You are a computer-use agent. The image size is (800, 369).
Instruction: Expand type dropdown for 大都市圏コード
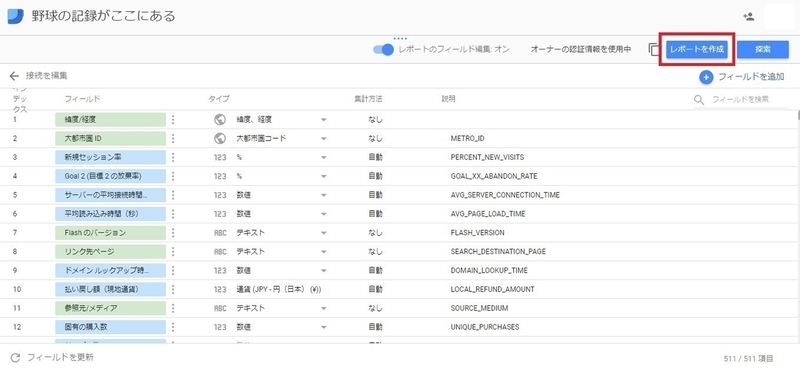pyautogui.click(x=323, y=139)
